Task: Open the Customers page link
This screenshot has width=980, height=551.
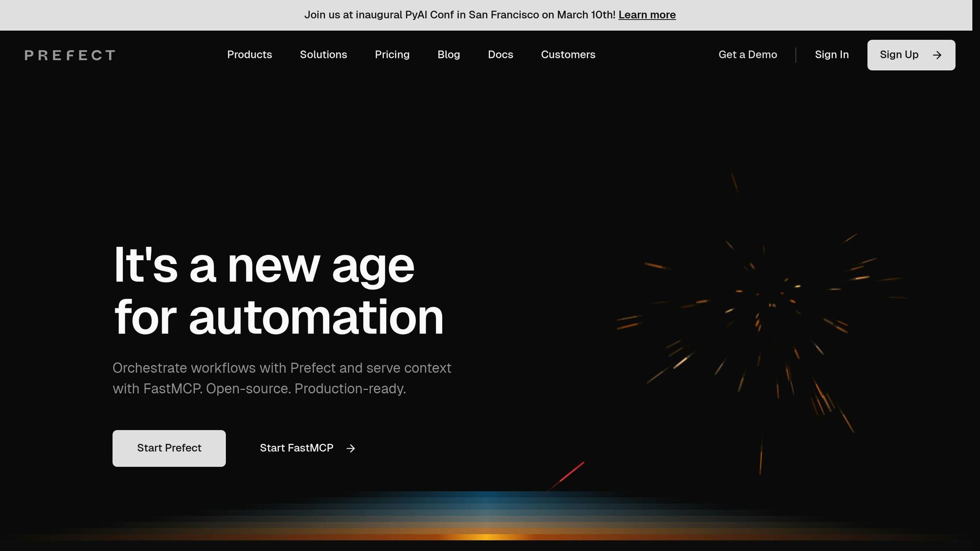Action: point(568,55)
